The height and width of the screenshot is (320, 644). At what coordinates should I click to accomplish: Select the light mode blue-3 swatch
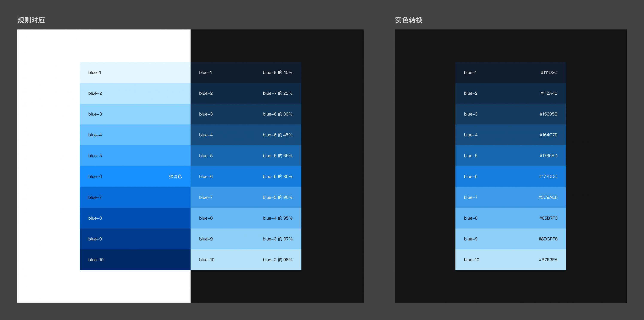pyautogui.click(x=135, y=114)
